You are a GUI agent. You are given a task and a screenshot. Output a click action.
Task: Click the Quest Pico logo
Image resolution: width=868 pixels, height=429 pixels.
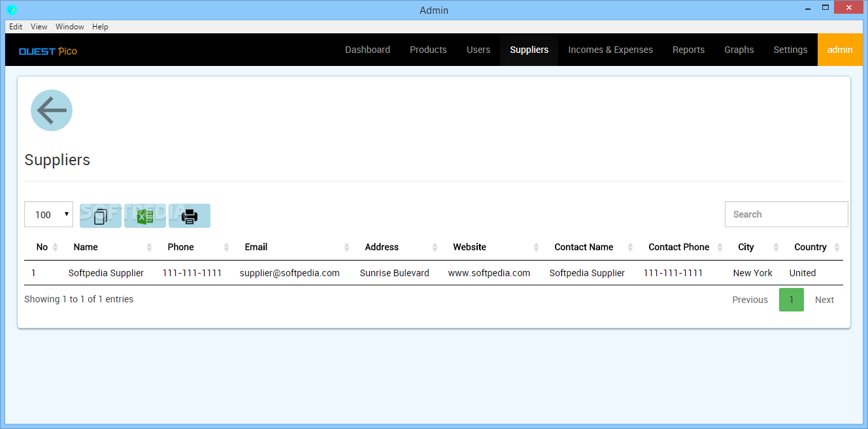(48, 51)
